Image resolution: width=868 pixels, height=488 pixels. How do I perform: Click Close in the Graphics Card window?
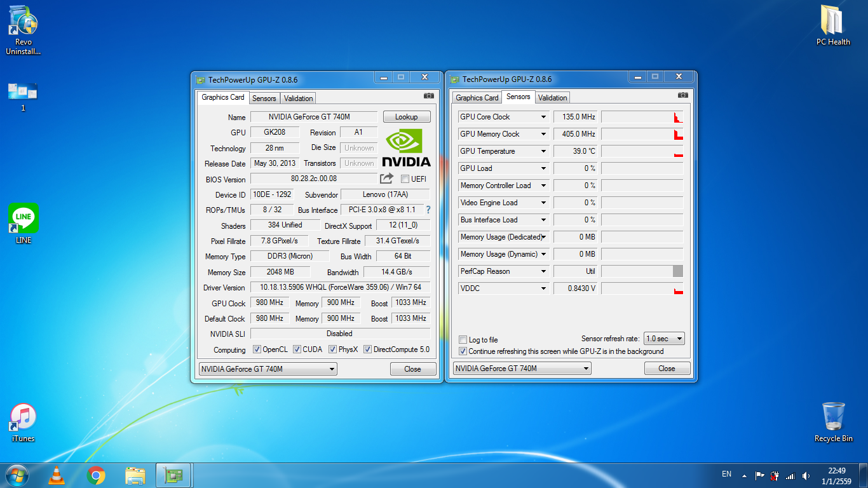pos(413,369)
